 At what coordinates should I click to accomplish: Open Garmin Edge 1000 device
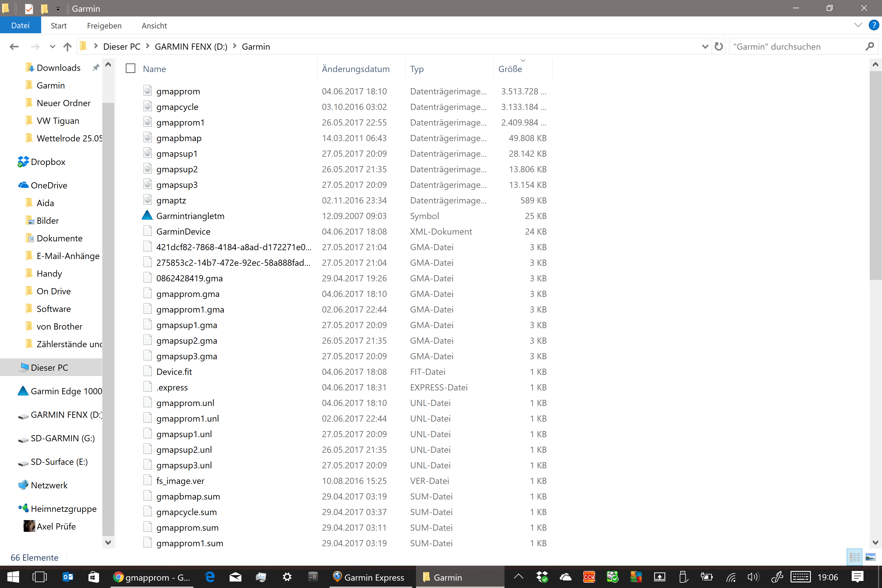(60, 391)
